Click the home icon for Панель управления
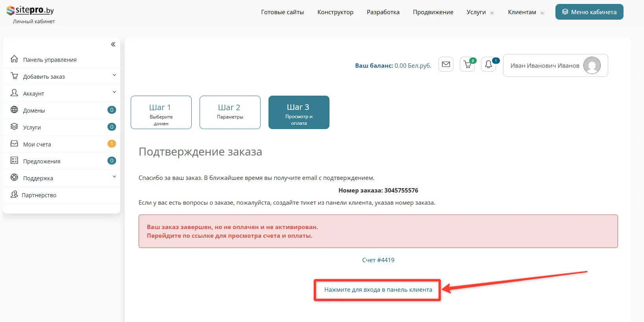The height and width of the screenshot is (322, 644). 14,59
